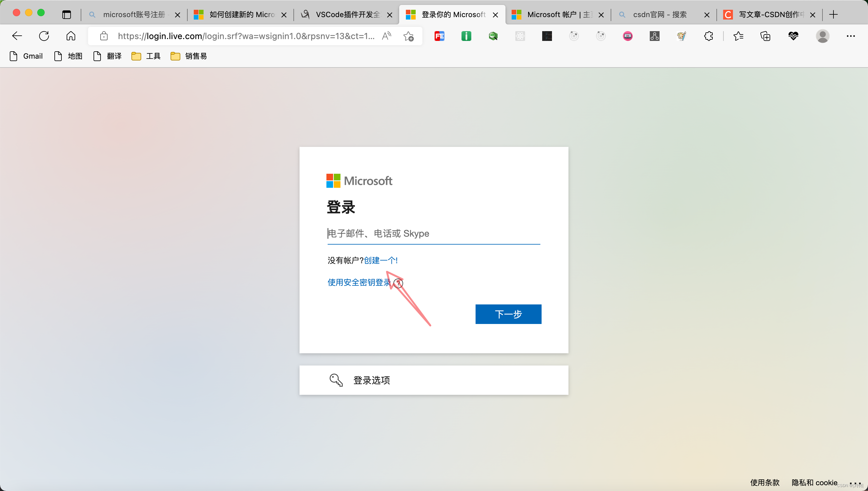This screenshot has width=868, height=491.
Task: Click the 下一步 button
Action: [508, 314]
